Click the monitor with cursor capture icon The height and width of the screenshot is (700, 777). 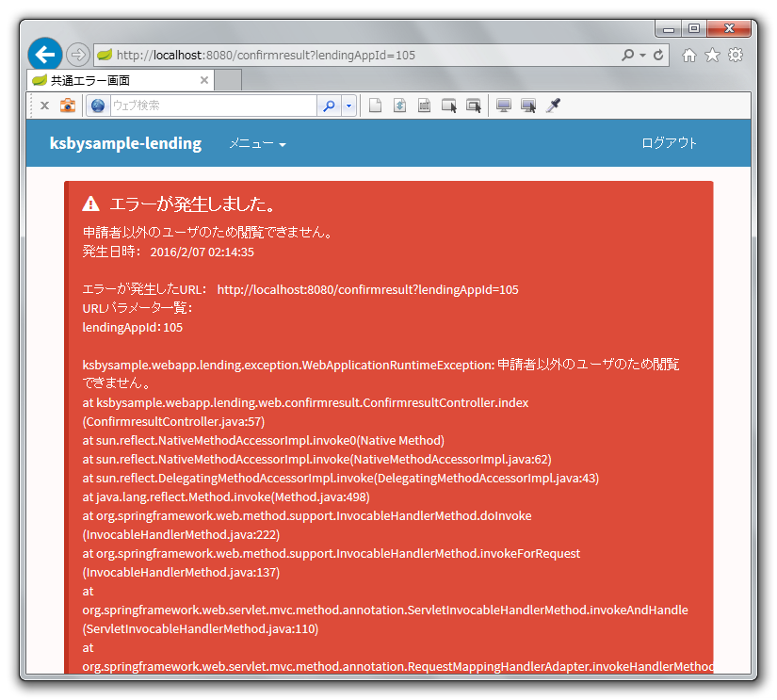tap(528, 106)
